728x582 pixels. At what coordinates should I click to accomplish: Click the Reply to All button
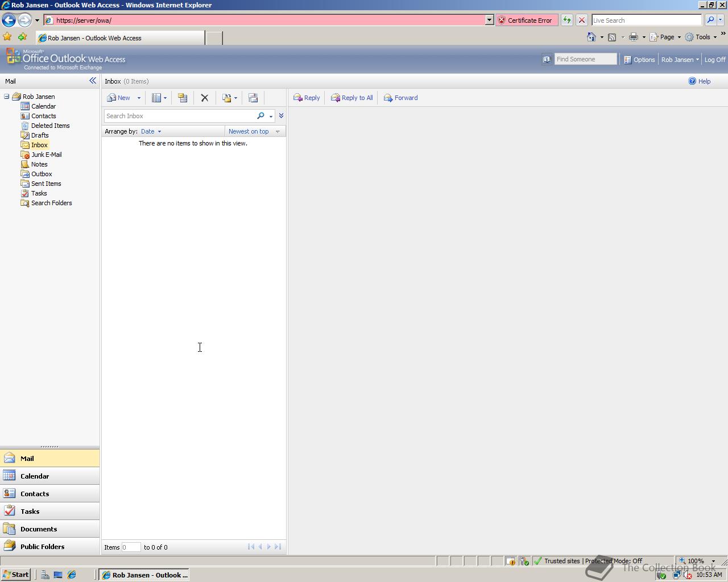pyautogui.click(x=352, y=98)
